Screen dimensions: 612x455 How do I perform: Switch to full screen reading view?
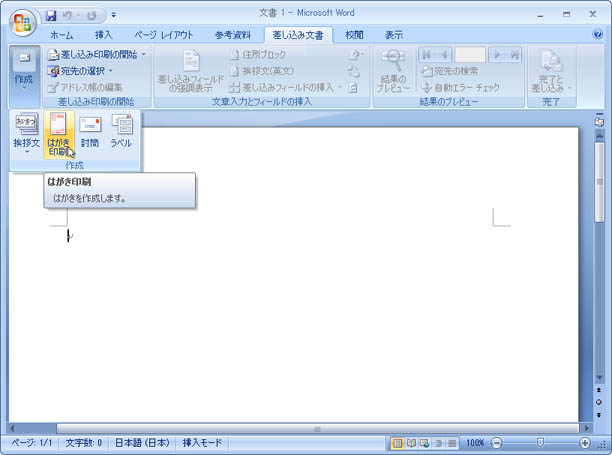tap(411, 442)
